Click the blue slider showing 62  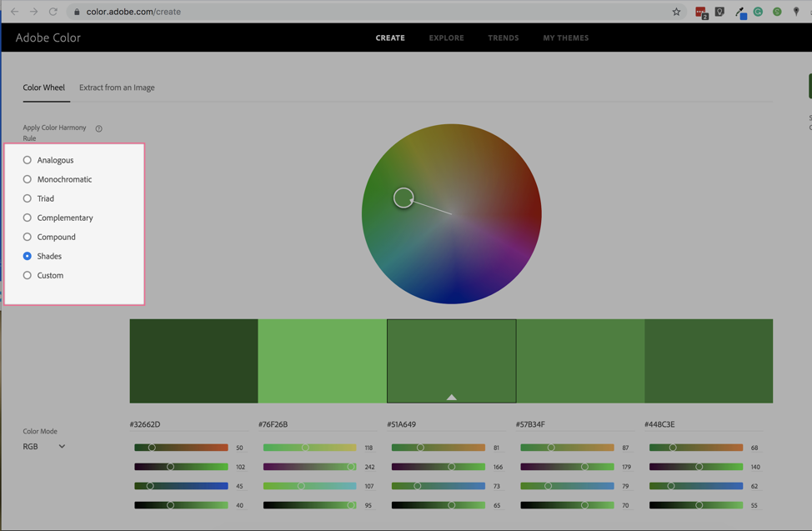tap(696, 486)
